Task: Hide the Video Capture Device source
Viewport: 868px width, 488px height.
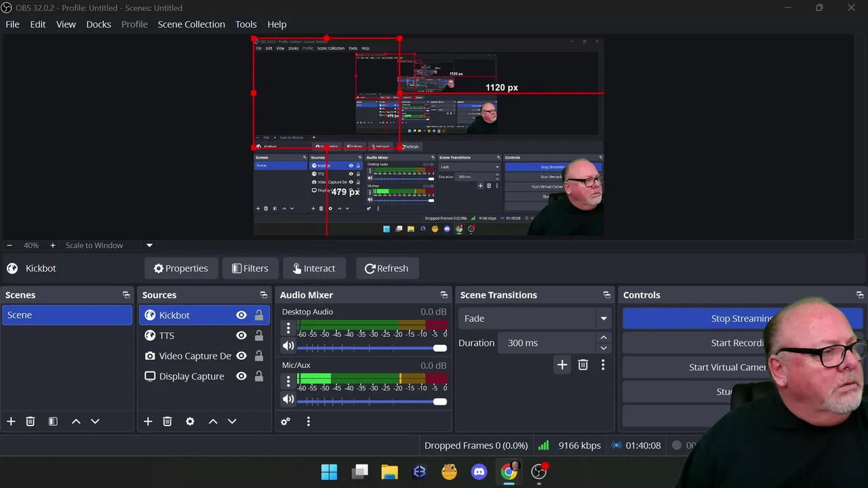Action: point(241,356)
